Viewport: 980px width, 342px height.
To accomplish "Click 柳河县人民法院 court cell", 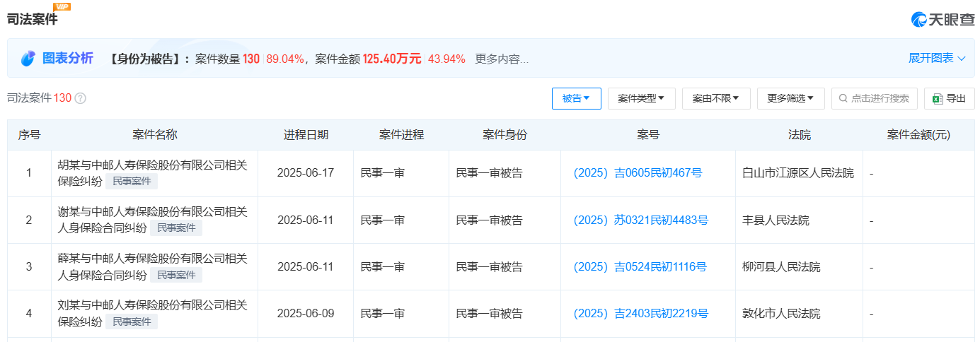I will point(781,266).
